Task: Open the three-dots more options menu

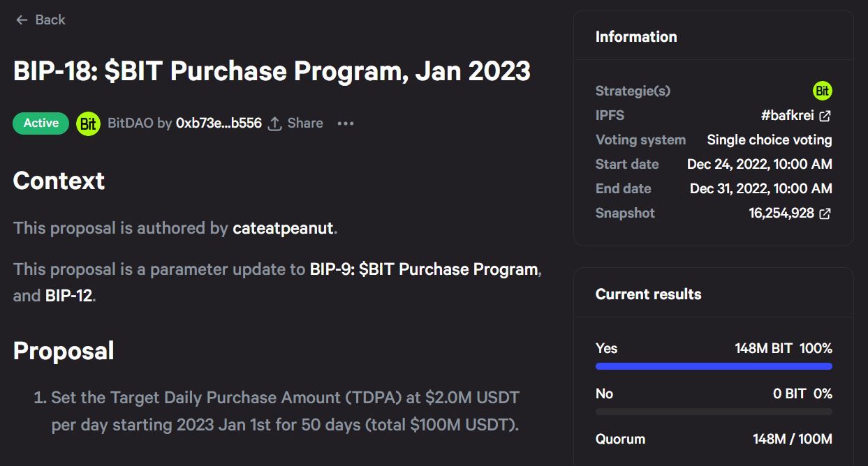Action: point(346,123)
